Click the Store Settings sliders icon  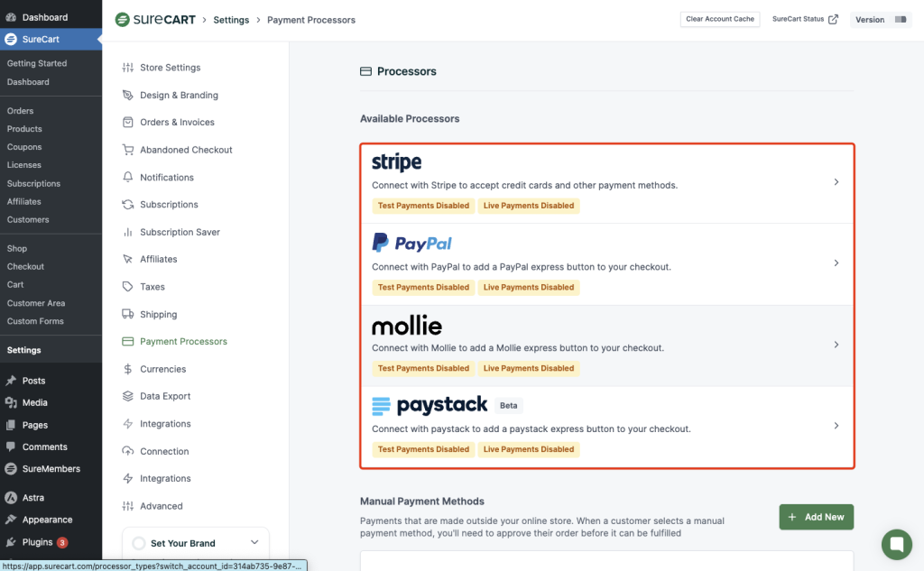(x=128, y=68)
